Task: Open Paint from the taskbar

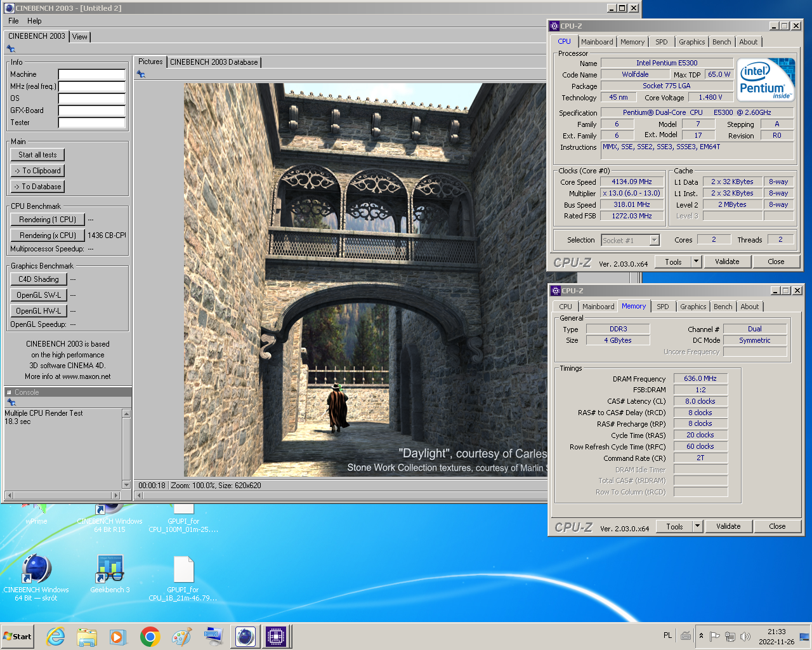Action: pyautogui.click(x=181, y=636)
